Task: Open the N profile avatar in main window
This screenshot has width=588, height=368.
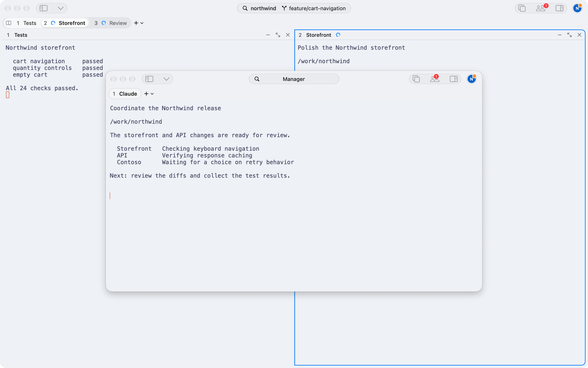Action: point(577,8)
